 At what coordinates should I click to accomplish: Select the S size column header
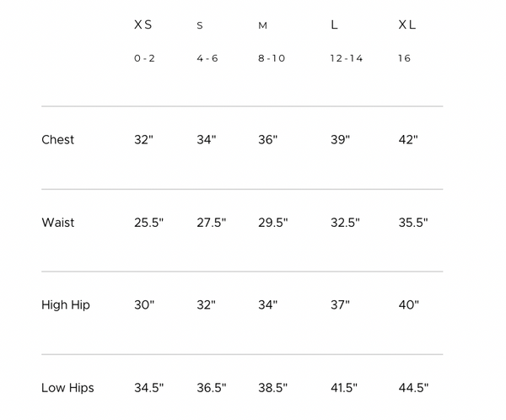(x=200, y=25)
